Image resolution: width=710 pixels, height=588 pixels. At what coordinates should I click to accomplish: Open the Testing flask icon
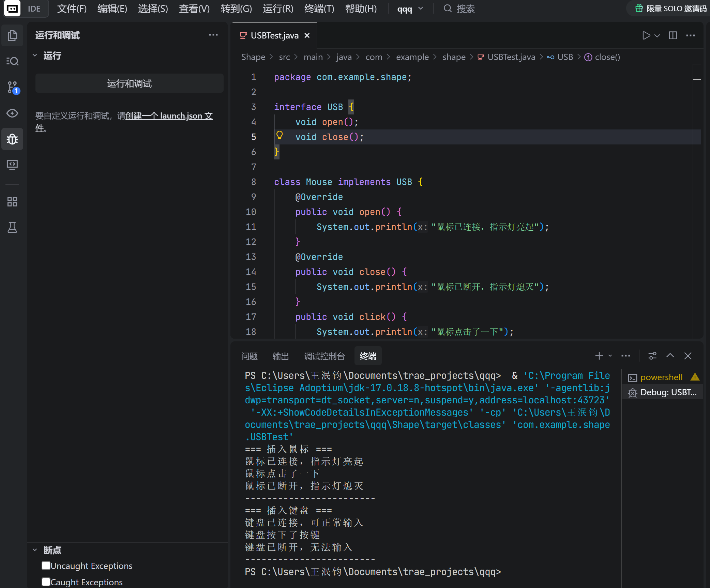coord(12,228)
